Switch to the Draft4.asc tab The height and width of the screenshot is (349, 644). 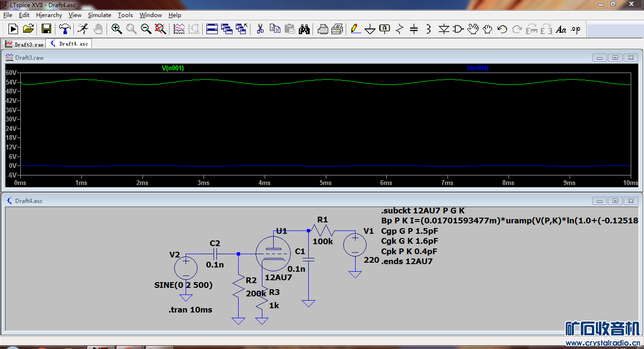(x=69, y=44)
